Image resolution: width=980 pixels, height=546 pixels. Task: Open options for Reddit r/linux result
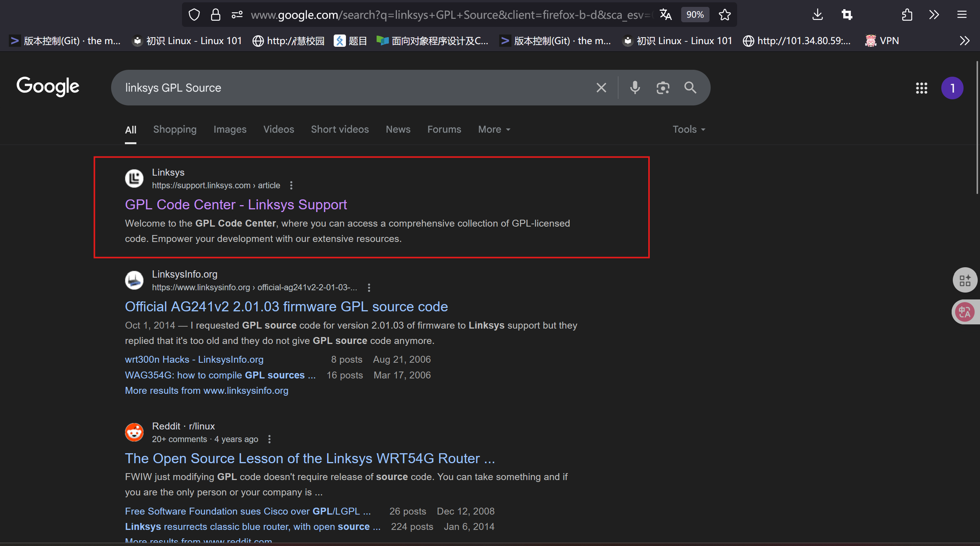(x=269, y=439)
